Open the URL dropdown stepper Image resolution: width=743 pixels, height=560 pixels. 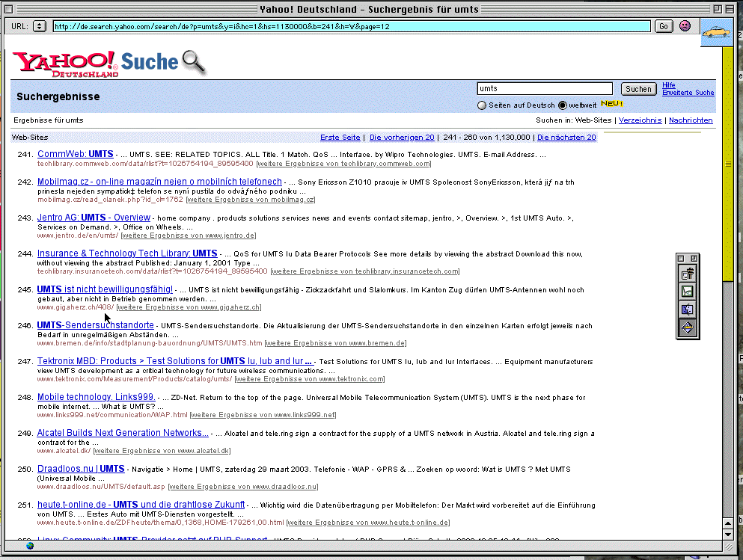coord(40,26)
